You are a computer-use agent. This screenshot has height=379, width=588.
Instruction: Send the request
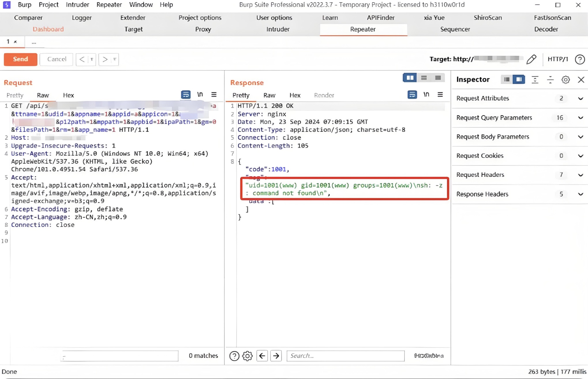tap(20, 59)
